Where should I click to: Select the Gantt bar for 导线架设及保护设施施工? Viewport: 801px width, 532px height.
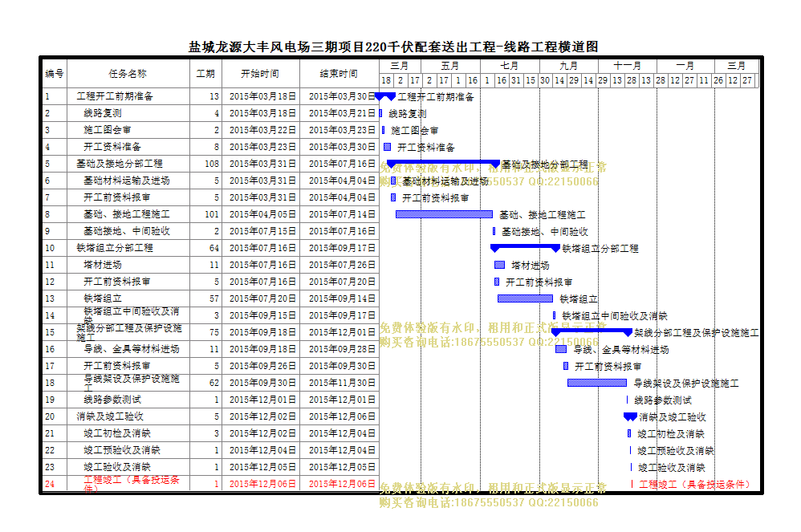click(x=597, y=383)
